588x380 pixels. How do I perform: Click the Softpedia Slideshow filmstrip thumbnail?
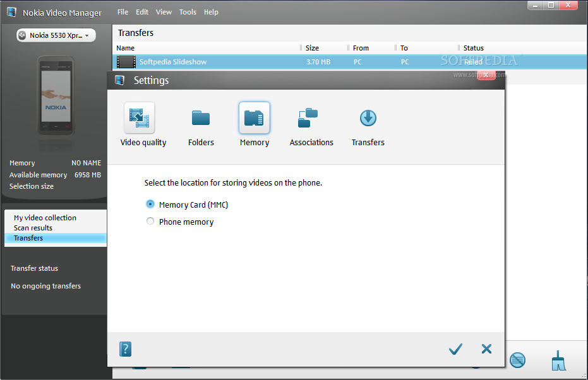(x=126, y=62)
